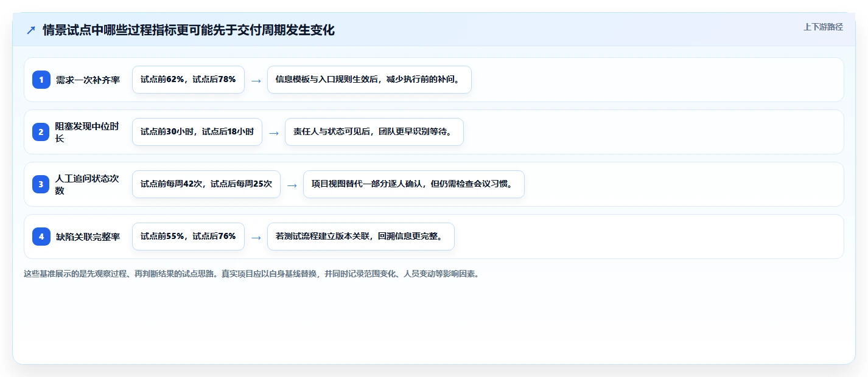Click the note about 项目视图替代一部分逐人确认

point(414,184)
